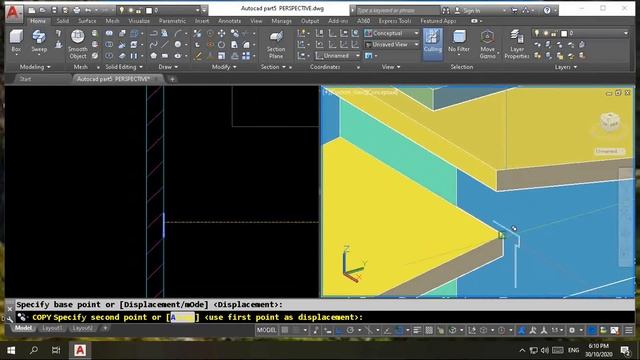640x360 pixels.
Task: Click the Open file icon in quick access
Action: (42, 10)
